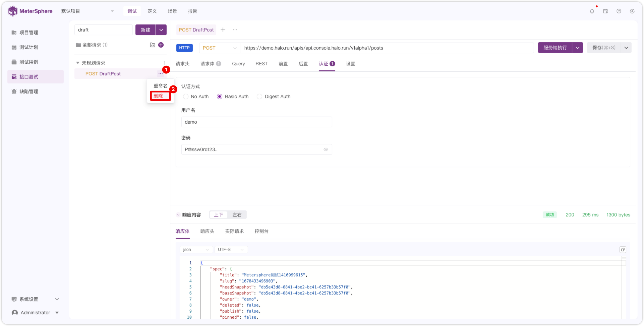Open the task center icon in header
This screenshot has height=326, width=644.
605,11
